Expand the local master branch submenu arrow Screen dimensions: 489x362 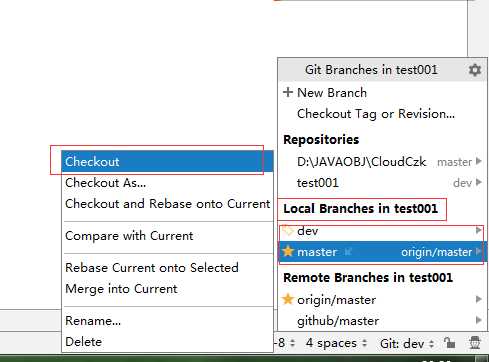(479, 252)
